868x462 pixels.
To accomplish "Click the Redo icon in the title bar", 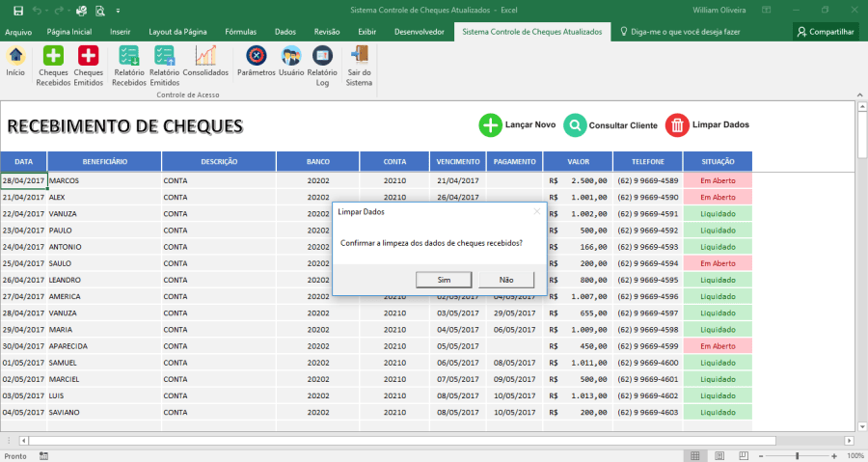I will tap(59, 11).
